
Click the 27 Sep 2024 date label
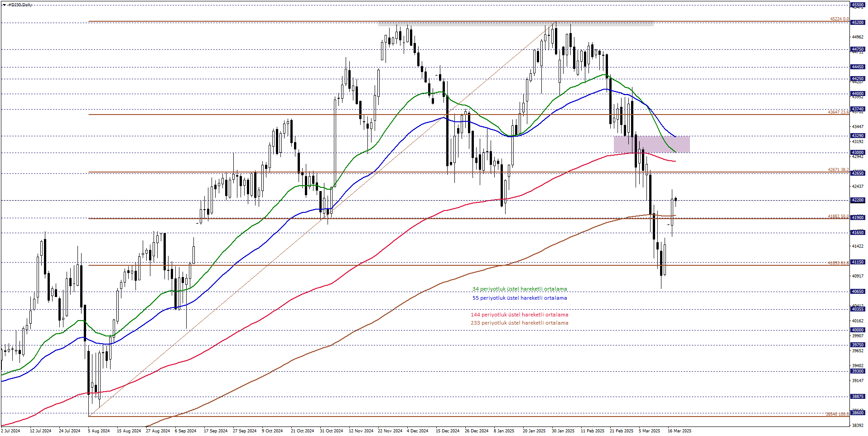[245, 431]
